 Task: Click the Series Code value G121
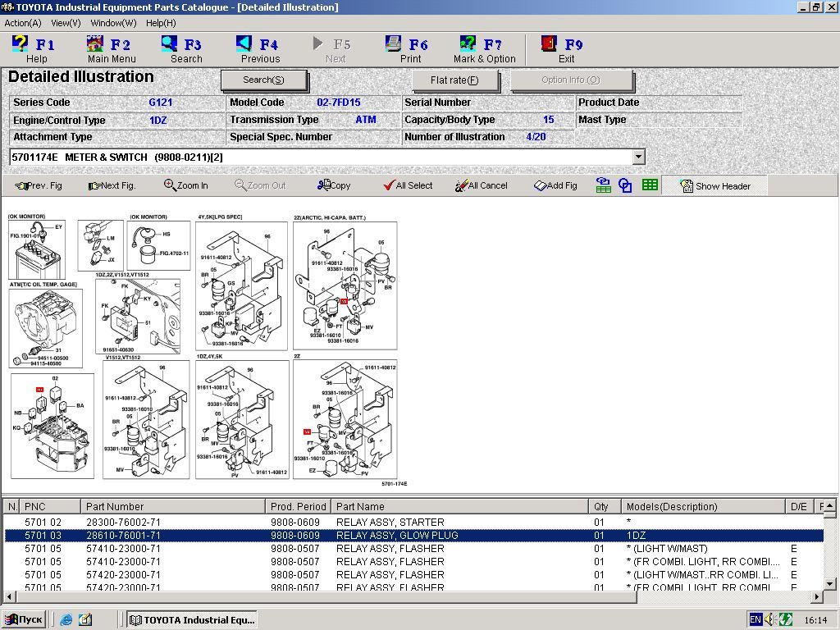coord(160,103)
